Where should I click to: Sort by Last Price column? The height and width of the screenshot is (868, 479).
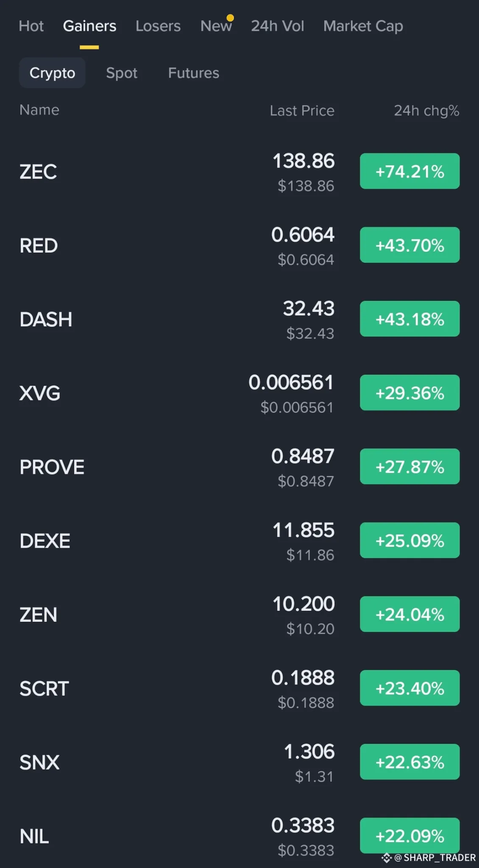click(x=302, y=111)
